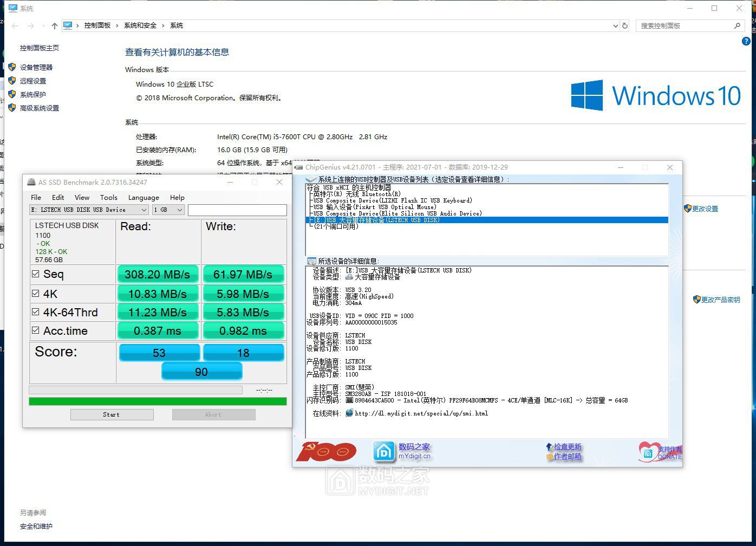
Task: Uncheck the 4K test checkbox
Action: [36, 293]
